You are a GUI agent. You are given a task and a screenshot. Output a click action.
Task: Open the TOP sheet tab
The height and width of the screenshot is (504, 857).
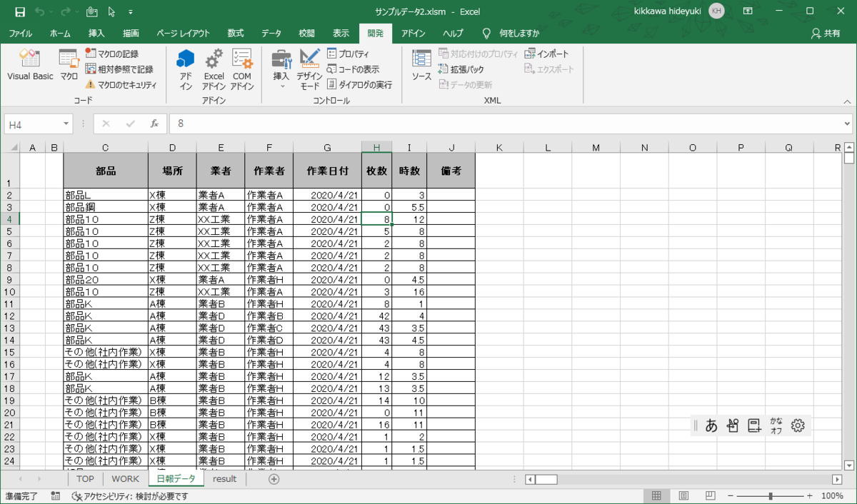(x=85, y=479)
